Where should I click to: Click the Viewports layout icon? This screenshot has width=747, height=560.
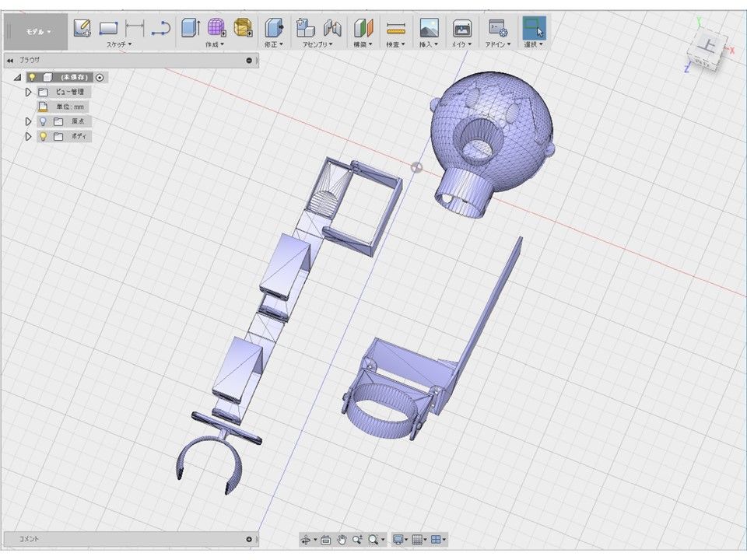(x=436, y=540)
